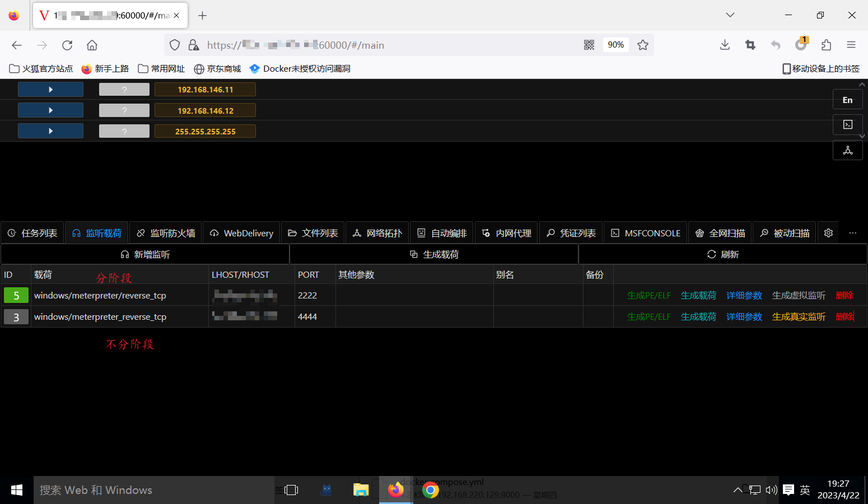The image size is (868, 504).
Task: Open the terminal console icon on the right edge
Action: click(x=847, y=124)
